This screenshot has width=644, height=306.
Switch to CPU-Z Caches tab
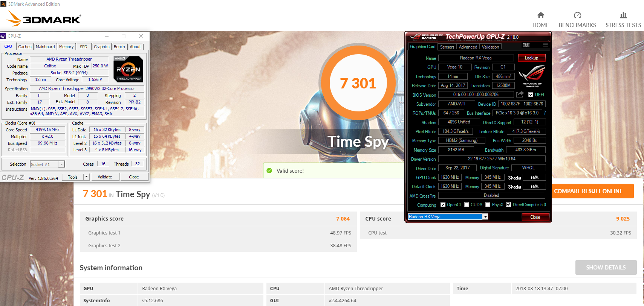click(25, 47)
